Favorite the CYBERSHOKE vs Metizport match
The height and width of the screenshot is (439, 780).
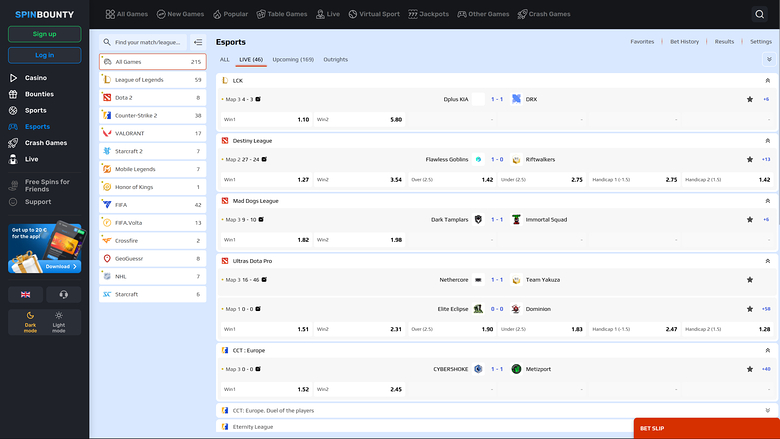[x=750, y=369]
